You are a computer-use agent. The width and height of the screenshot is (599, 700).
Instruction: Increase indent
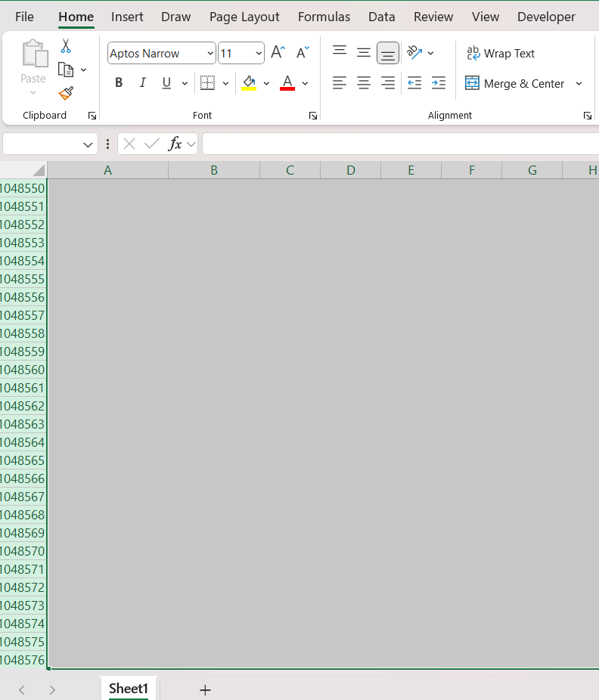click(x=439, y=83)
